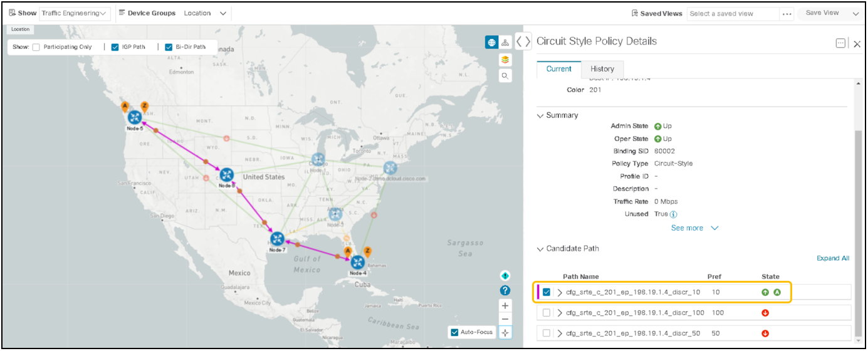868x351 pixels.
Task: Switch to the geographical globe map view
Action: tap(492, 42)
